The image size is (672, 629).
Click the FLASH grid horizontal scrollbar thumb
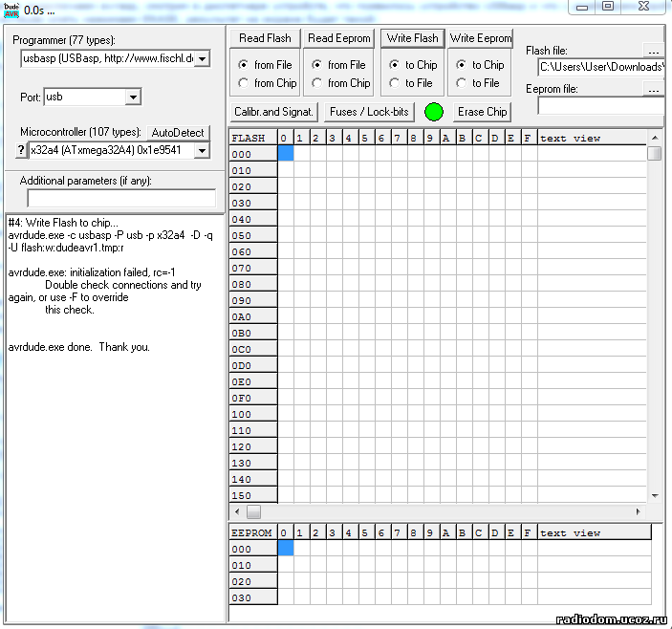pyautogui.click(x=253, y=511)
